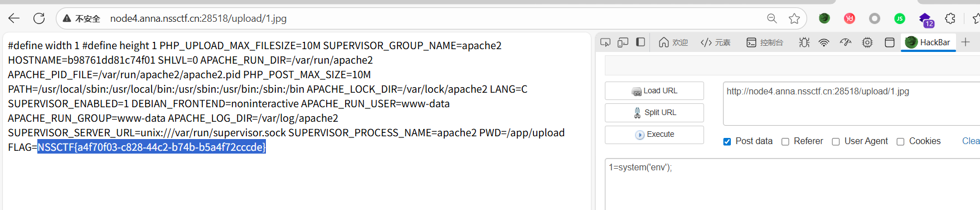The height and width of the screenshot is (210, 980).
Task: Activate the DevTools inspect element picker
Action: [x=605, y=42]
